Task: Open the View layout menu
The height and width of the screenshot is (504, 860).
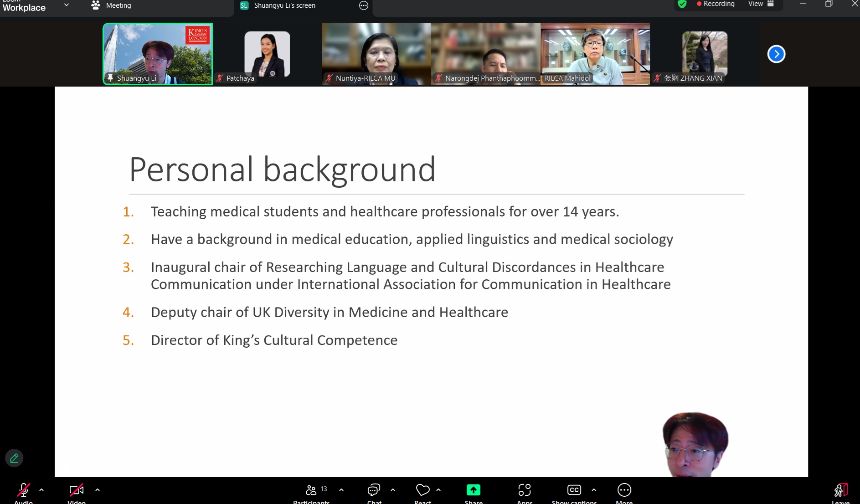Action: (761, 4)
